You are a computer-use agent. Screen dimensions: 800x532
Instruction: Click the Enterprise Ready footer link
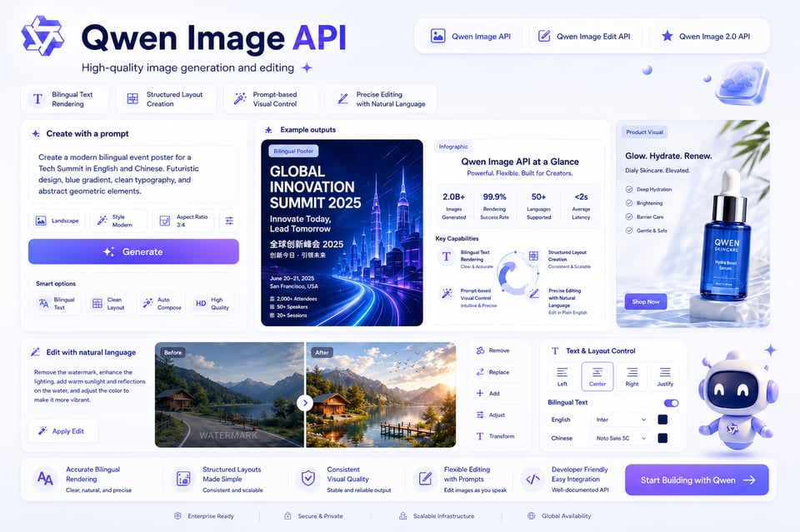[x=204, y=515]
